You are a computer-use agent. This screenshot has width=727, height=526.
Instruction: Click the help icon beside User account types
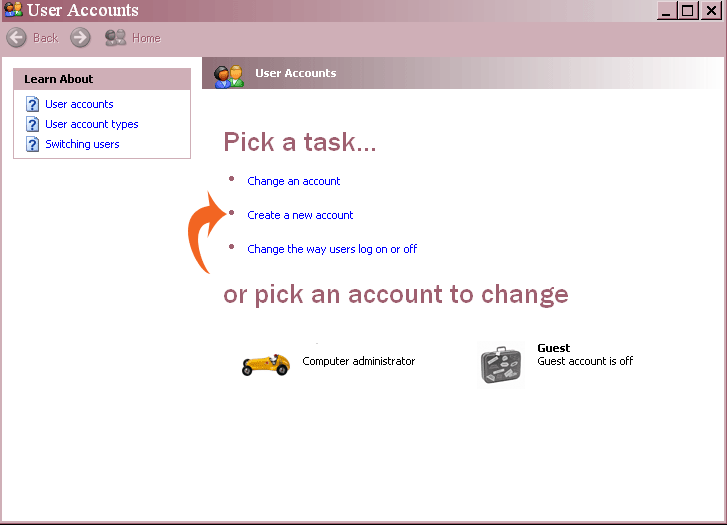point(32,124)
